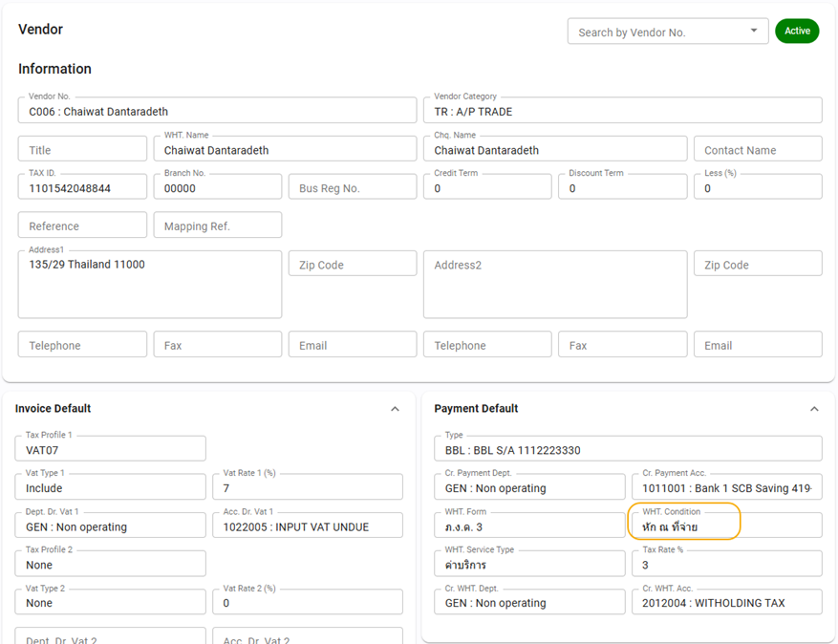Click the green Active status badge

coord(797,32)
